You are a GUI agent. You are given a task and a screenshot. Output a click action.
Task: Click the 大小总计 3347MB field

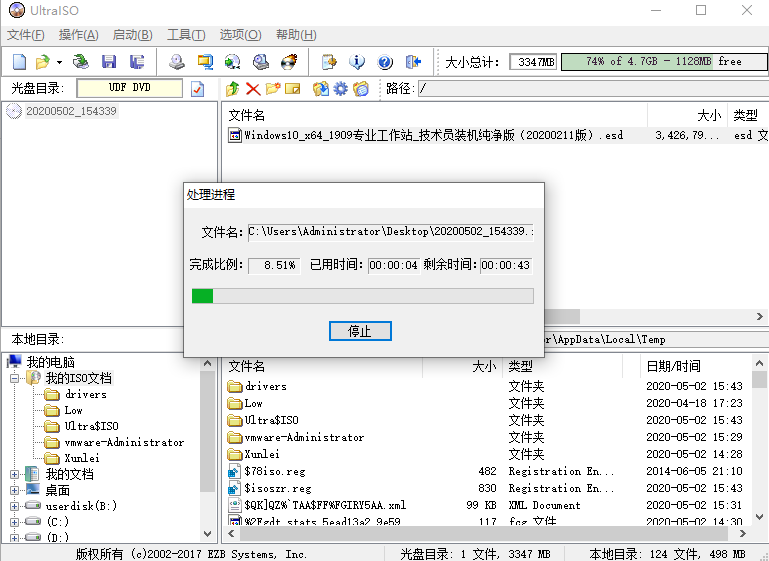(533, 62)
